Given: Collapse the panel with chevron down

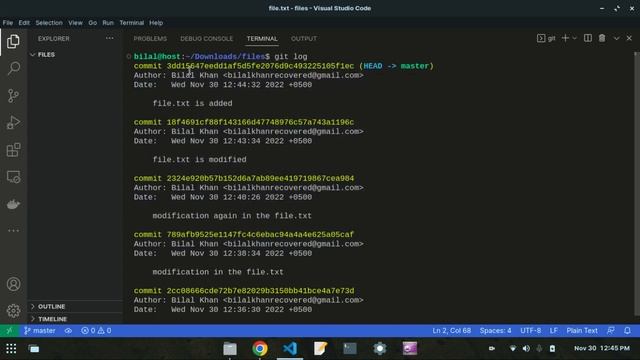Looking at the screenshot, I should 616,38.
